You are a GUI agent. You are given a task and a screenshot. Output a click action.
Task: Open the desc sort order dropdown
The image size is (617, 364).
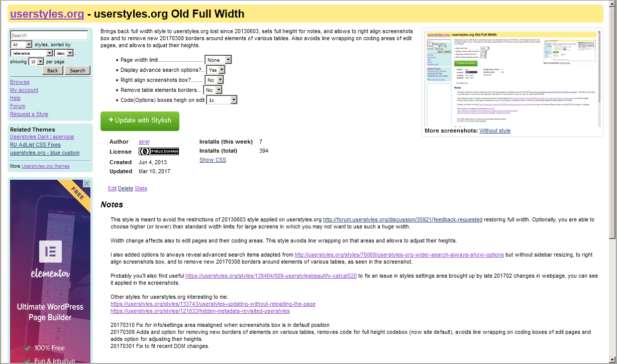[64, 53]
